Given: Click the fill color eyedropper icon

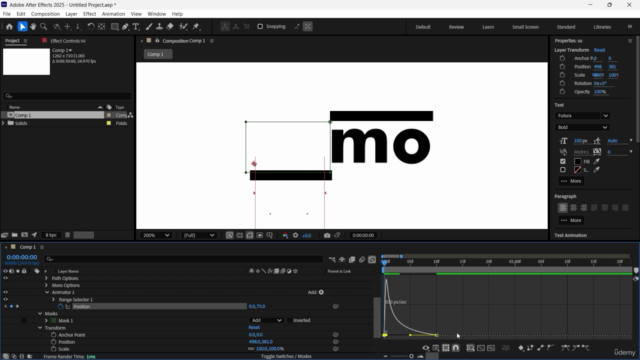Looking at the screenshot, I should (597, 162).
